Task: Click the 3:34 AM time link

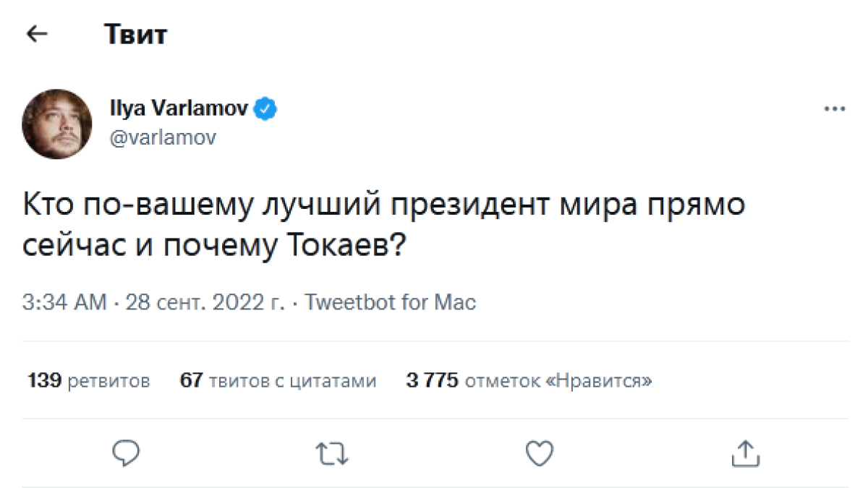Action: point(56,301)
